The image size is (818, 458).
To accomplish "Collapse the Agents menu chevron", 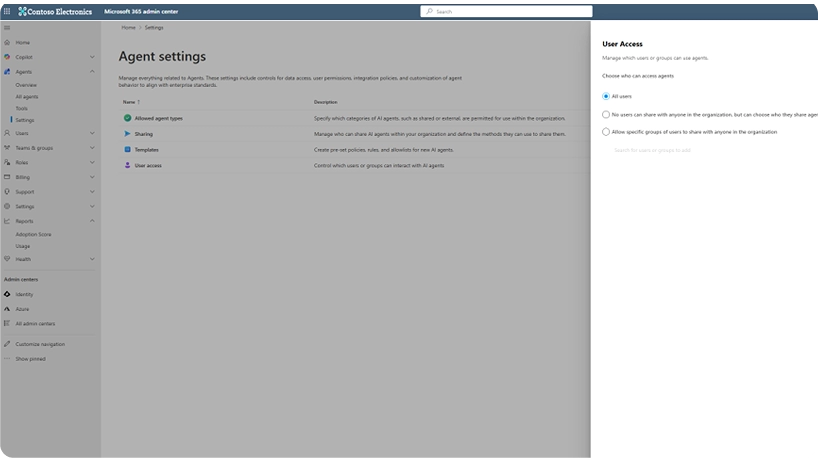I will (x=92, y=71).
